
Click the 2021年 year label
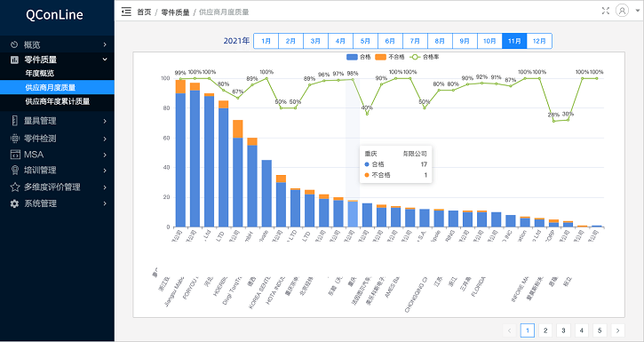click(x=236, y=41)
